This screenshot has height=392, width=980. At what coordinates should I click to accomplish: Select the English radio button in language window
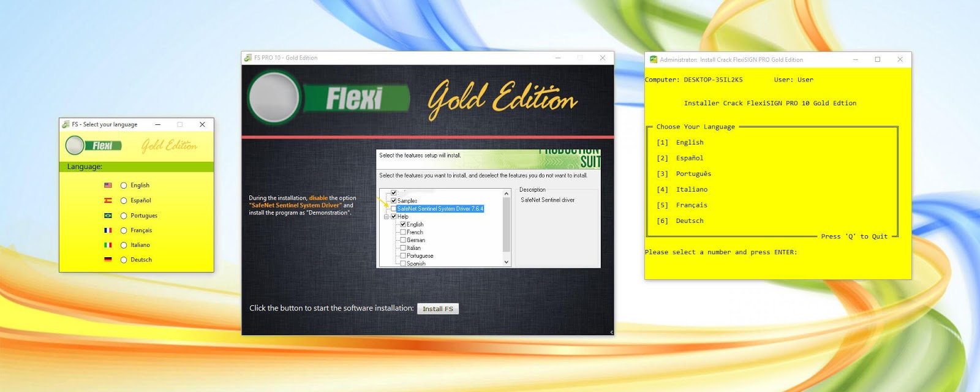[124, 186]
